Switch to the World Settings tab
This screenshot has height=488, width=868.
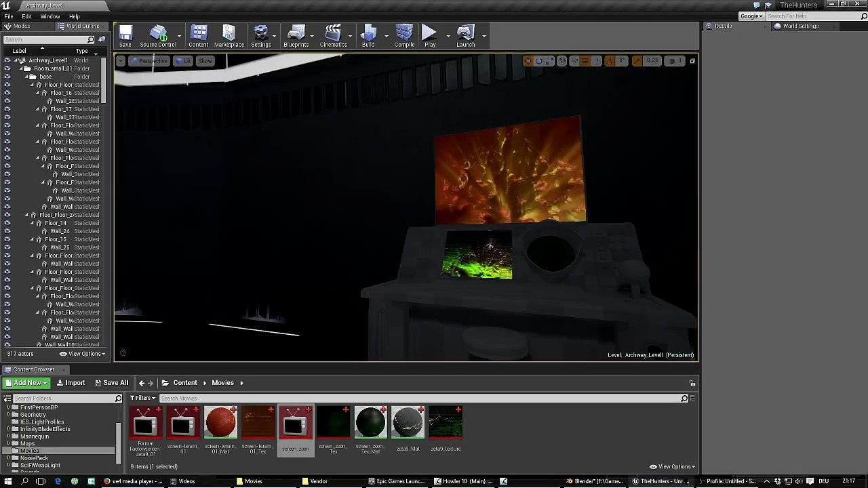800,26
